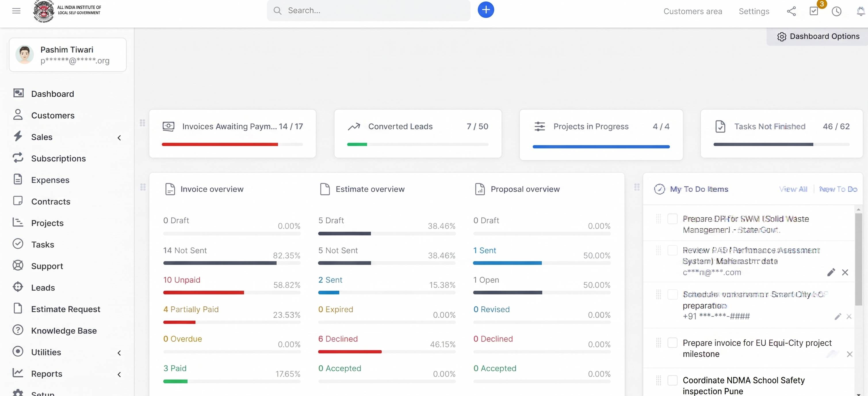Expand the Utilities sidebar submenu
Screen dimensions: 868x396
(119, 353)
